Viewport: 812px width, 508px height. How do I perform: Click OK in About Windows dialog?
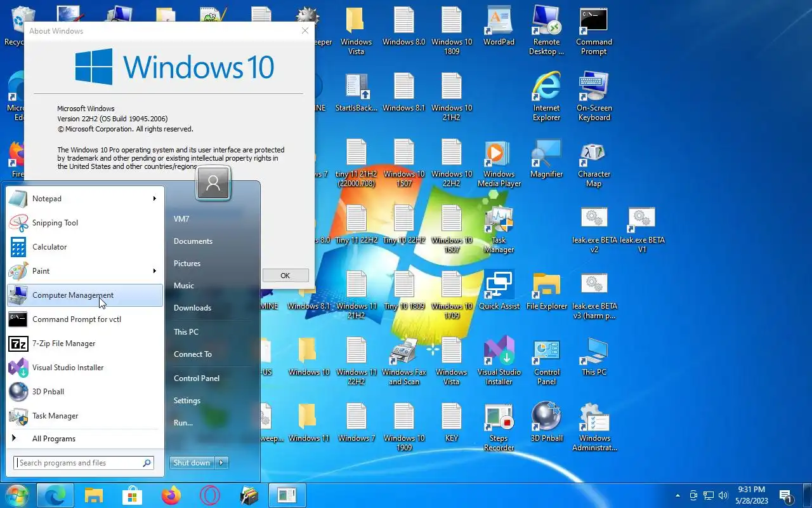[x=285, y=276]
